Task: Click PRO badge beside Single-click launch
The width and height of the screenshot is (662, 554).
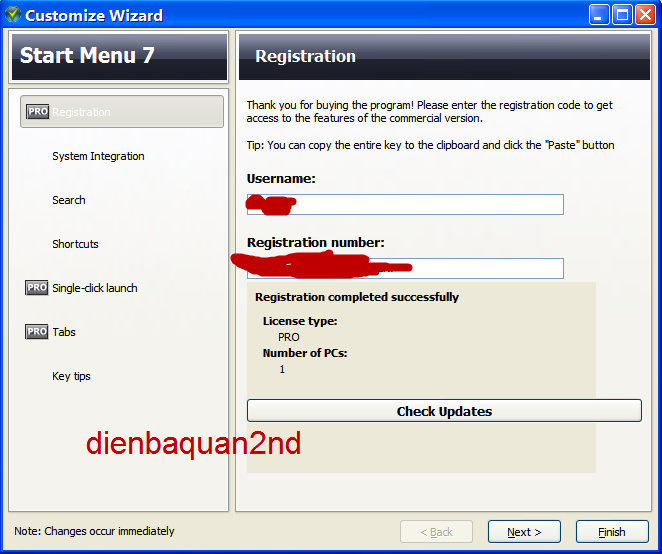Action: coord(37,288)
